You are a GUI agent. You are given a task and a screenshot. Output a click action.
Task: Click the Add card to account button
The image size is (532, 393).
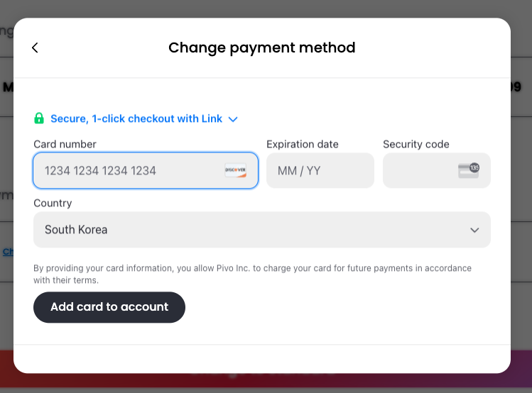pos(109,307)
